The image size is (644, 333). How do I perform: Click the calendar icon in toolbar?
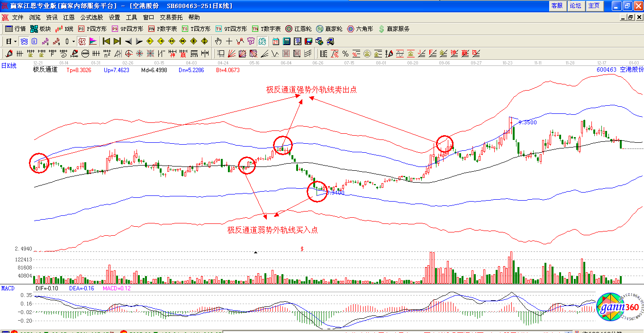[x=275, y=41]
